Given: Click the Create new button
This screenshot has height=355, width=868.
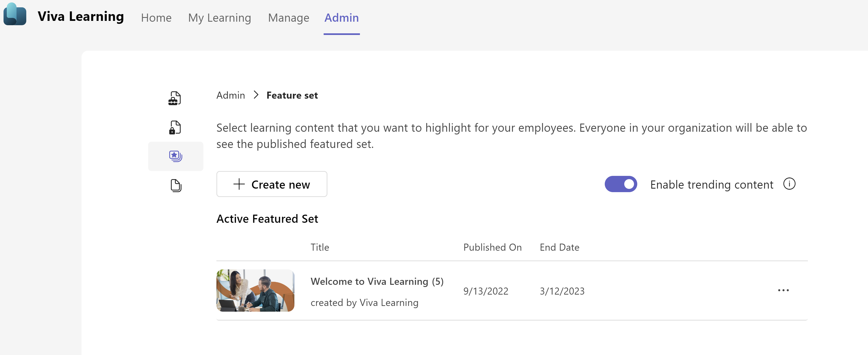Looking at the screenshot, I should 272,184.
